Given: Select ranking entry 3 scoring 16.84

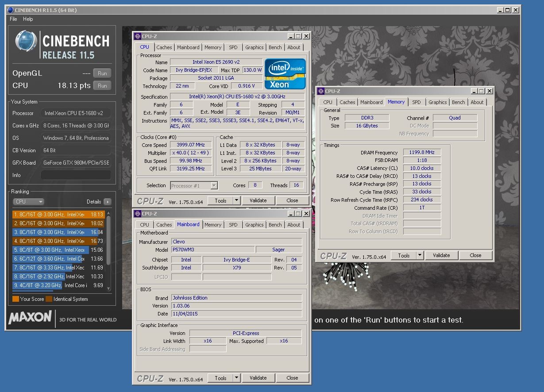Looking at the screenshot, I should point(58,232).
